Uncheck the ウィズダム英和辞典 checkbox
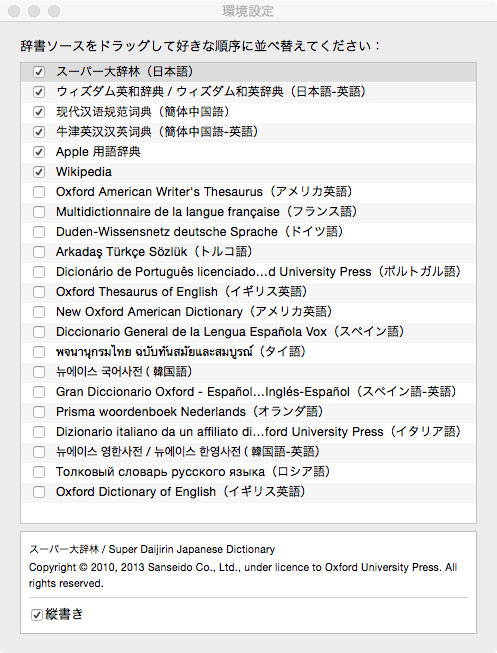Image resolution: width=497 pixels, height=653 pixels. point(39,92)
